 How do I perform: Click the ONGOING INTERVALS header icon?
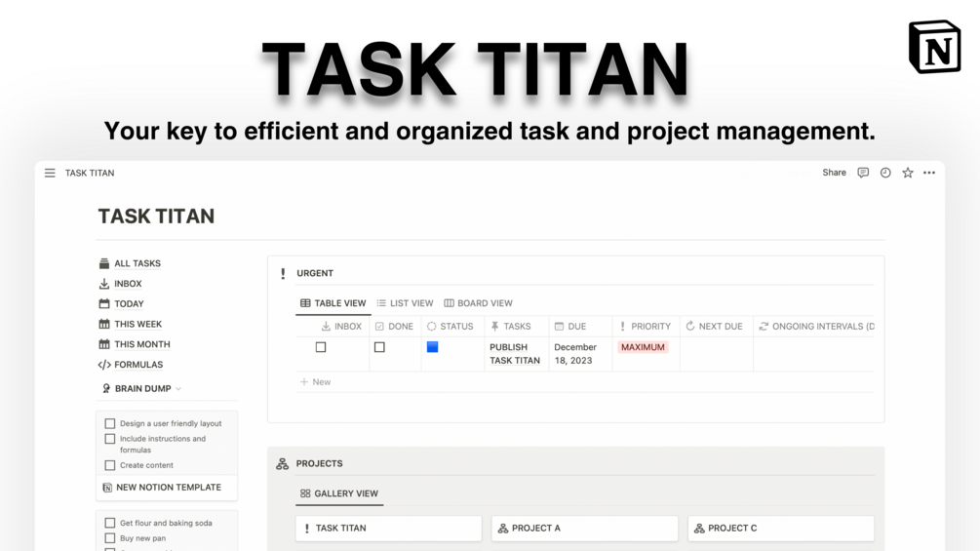(764, 326)
